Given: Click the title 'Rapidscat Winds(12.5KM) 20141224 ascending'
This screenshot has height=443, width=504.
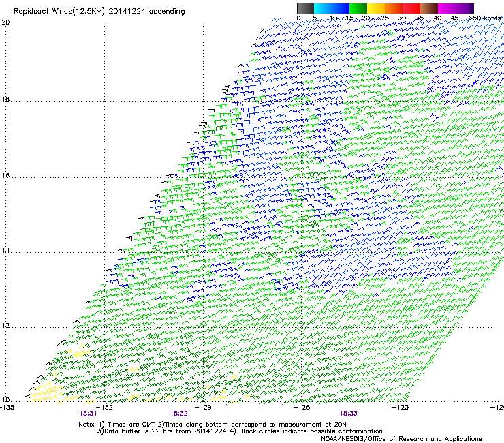Looking at the screenshot, I should point(99,12).
